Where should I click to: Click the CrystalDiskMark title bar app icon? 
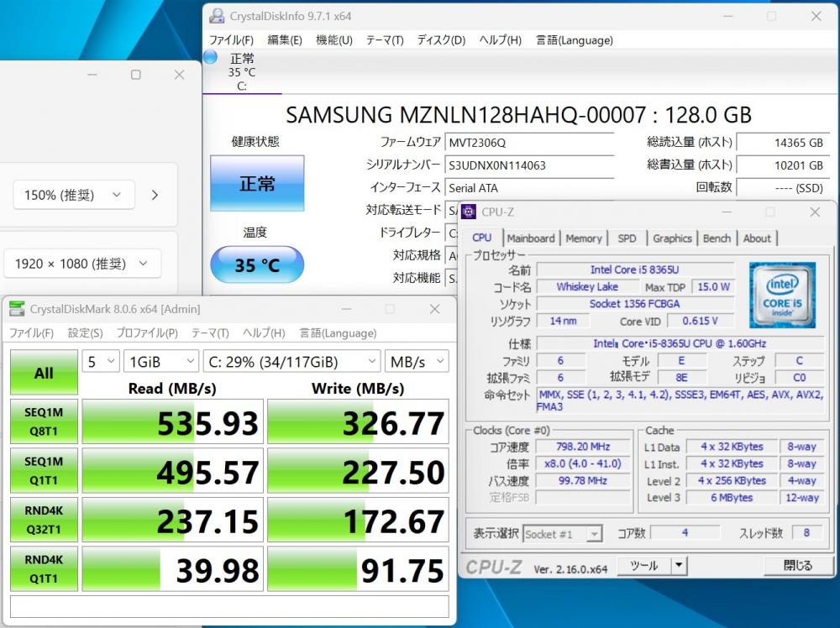click(17, 309)
